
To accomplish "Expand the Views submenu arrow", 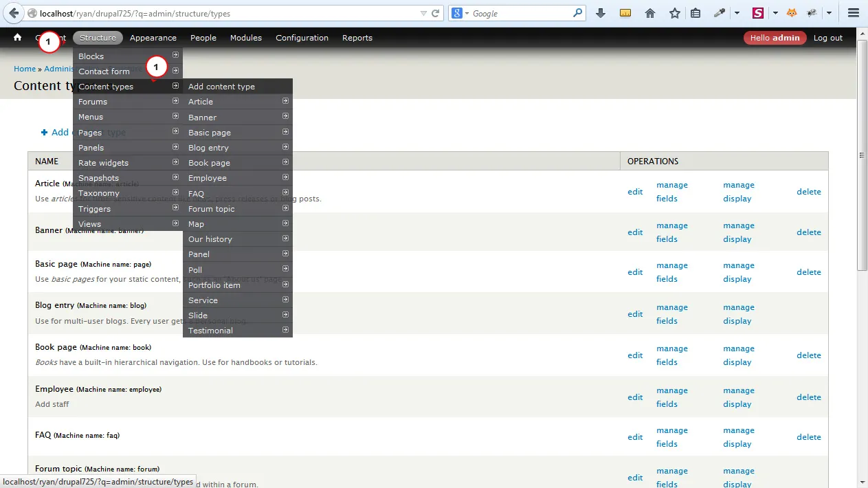I will click(176, 223).
